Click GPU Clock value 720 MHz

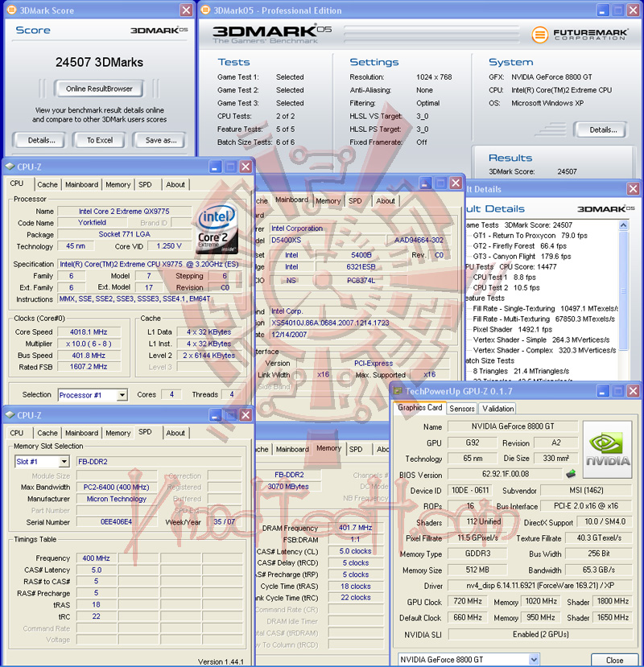[x=468, y=601]
